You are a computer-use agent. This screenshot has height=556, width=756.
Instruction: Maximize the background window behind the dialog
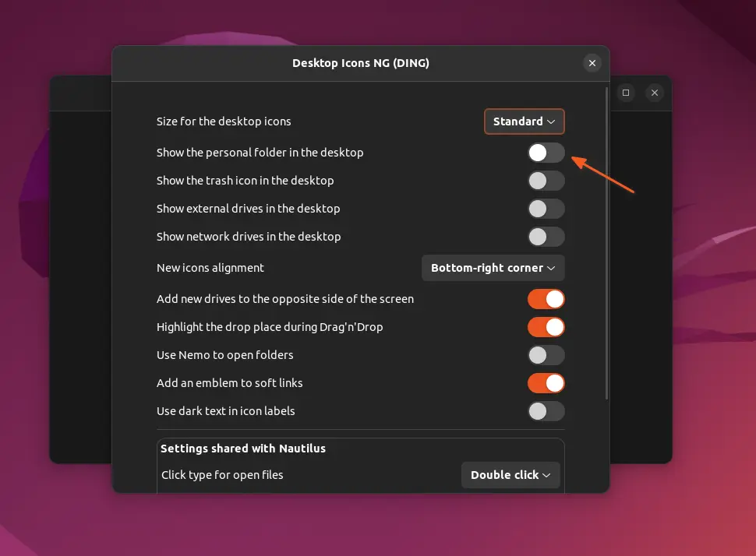pos(625,93)
